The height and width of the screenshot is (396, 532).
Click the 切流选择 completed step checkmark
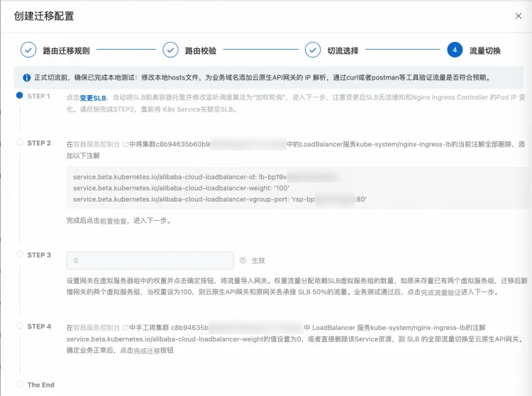click(313, 50)
